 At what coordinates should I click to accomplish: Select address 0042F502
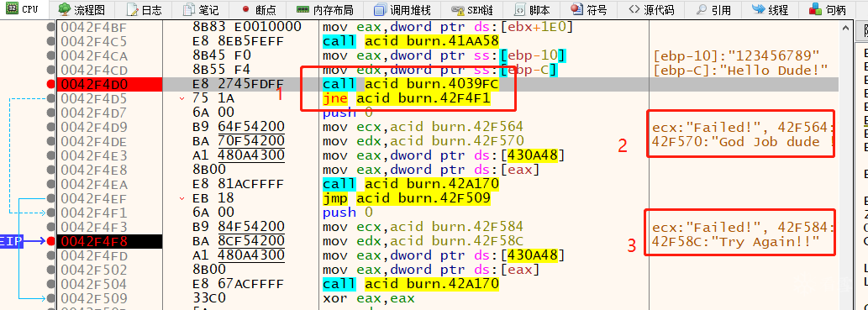point(93,270)
